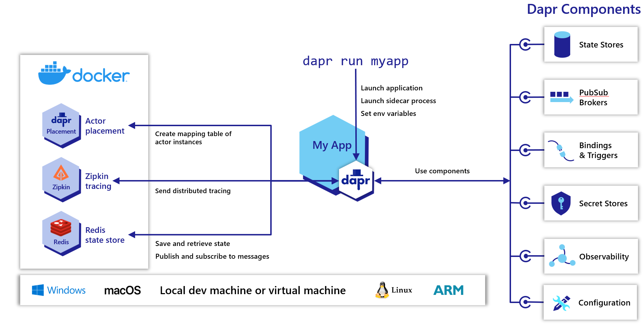Click the connector socket beside State Stores
Image resolution: width=644 pixels, height=325 pixels.
click(x=526, y=45)
